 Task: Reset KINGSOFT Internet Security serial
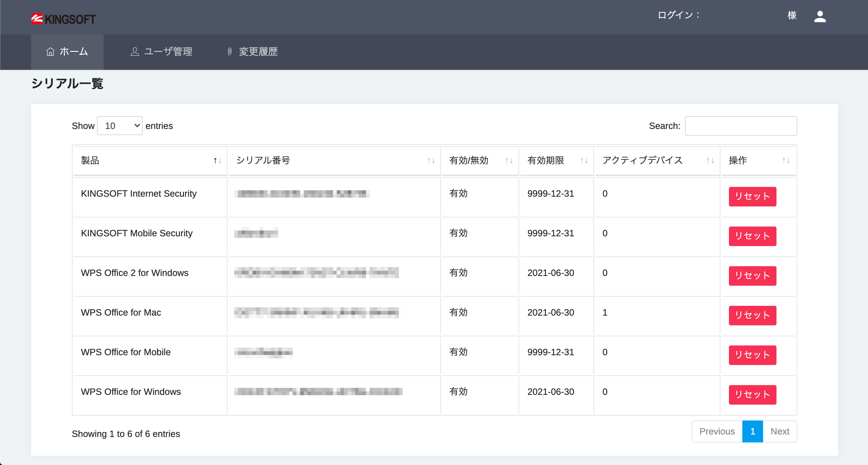(x=752, y=196)
